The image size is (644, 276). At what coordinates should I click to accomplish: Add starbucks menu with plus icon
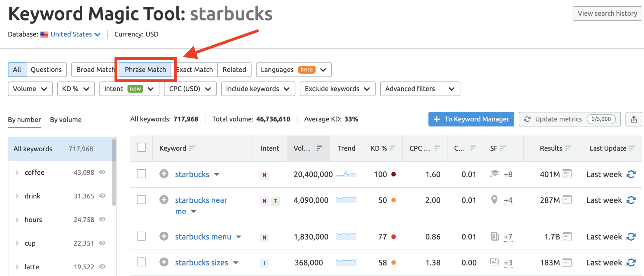point(164,236)
